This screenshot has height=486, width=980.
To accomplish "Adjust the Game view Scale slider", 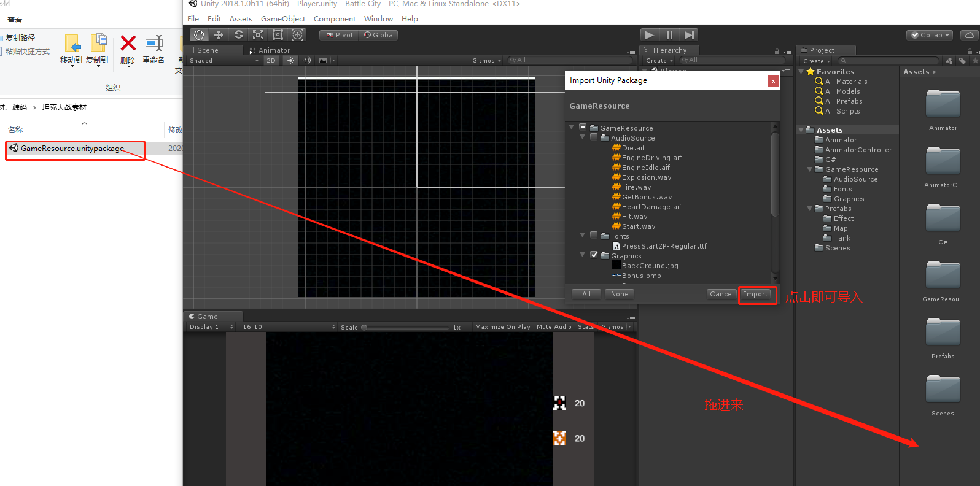I will [406, 327].
